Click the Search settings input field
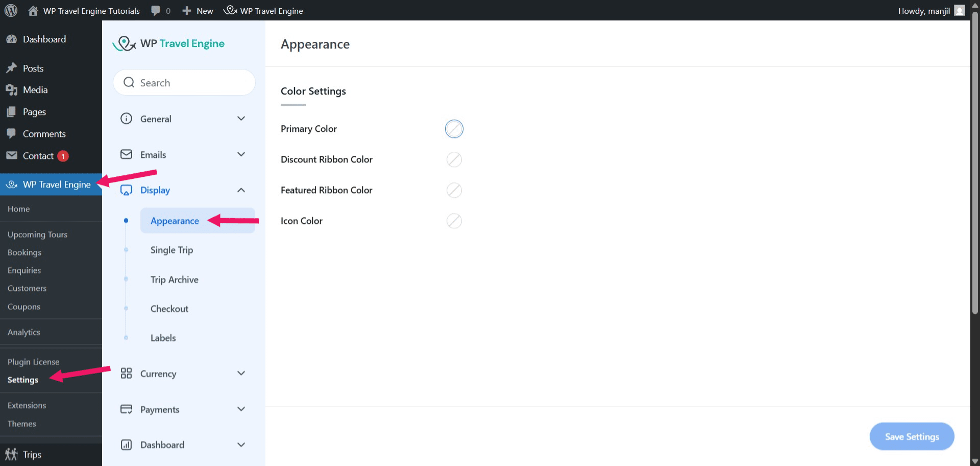 [x=184, y=82]
